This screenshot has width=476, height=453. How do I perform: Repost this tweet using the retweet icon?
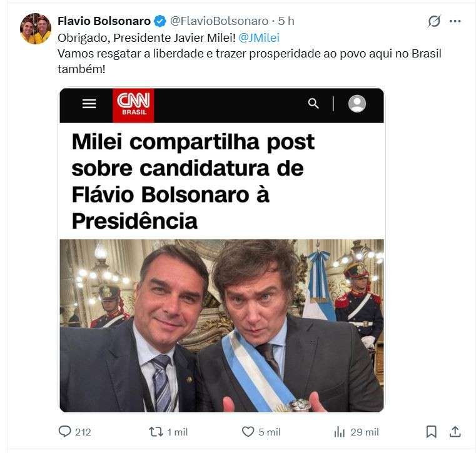tap(155, 432)
